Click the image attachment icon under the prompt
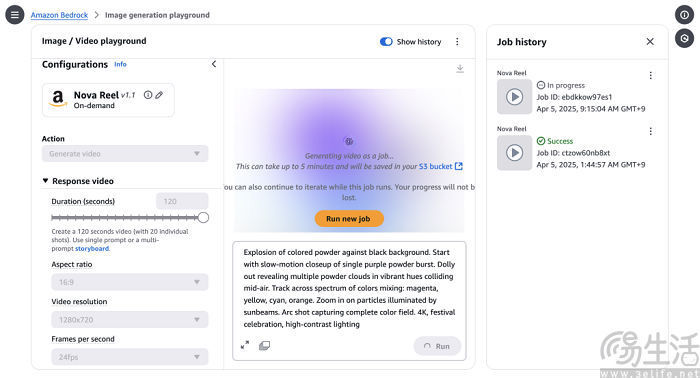Screen dimensions: 700x378 (x=264, y=345)
